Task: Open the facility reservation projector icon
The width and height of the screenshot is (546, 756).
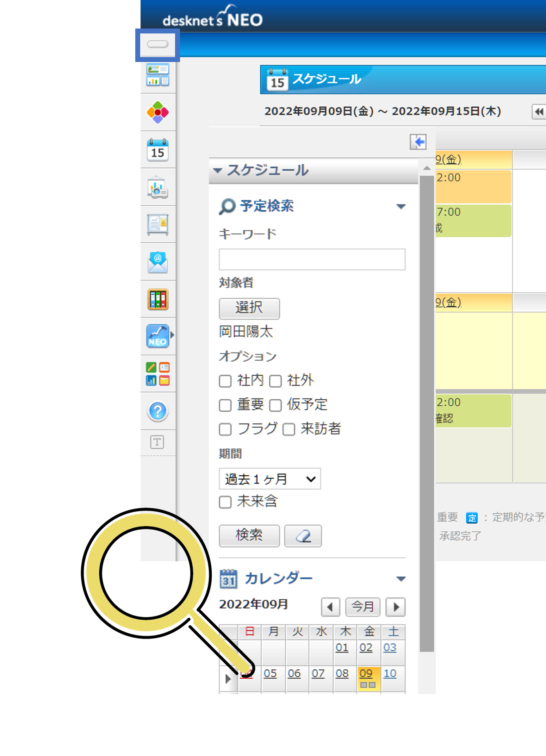Action: point(157,188)
